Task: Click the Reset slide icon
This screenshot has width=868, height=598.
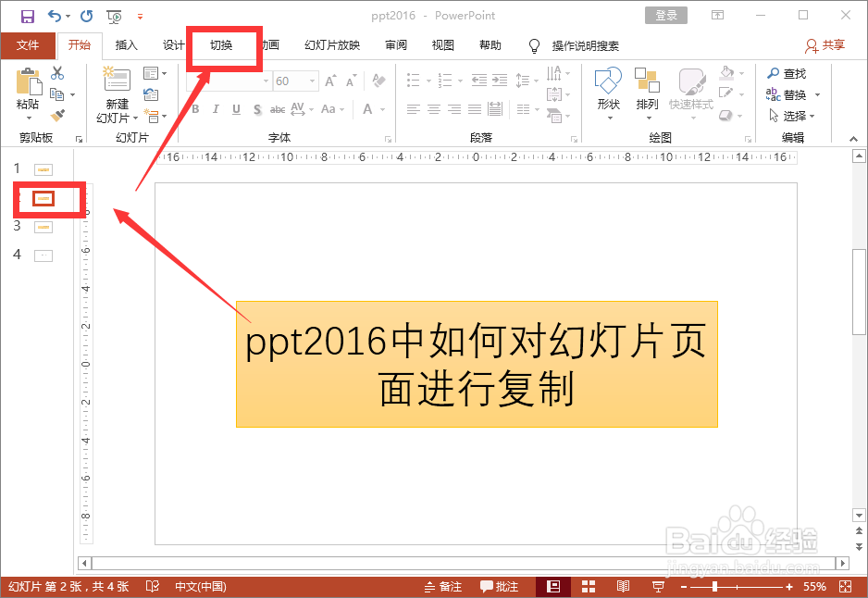Action: 151,94
